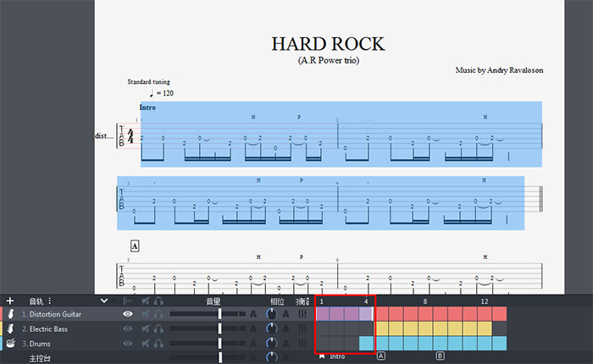Open the track options three-dot menu
The width and height of the screenshot is (593, 364).
tap(49, 301)
